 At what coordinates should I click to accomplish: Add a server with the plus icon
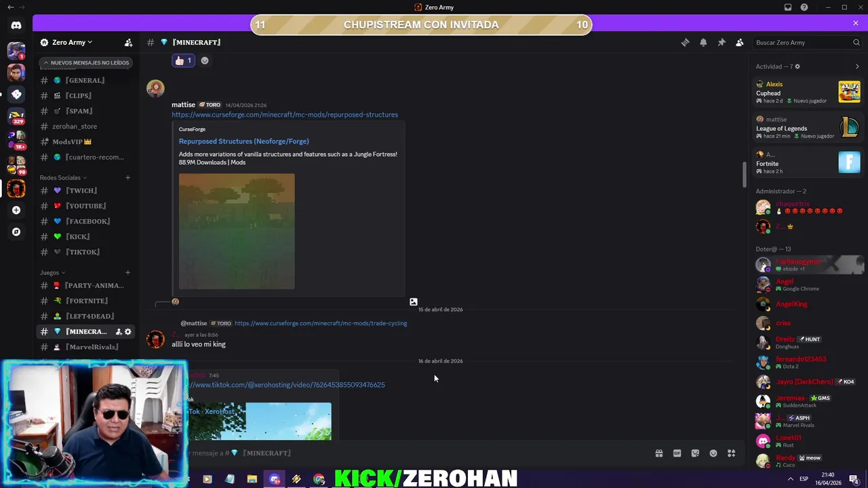16,210
